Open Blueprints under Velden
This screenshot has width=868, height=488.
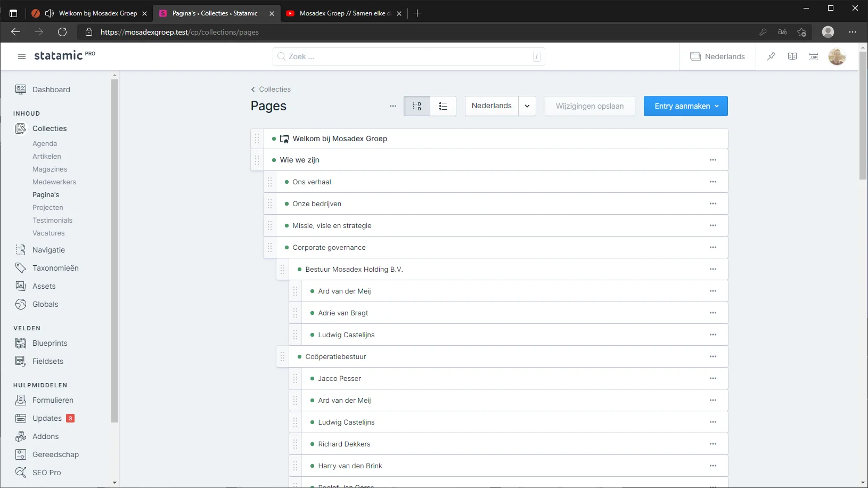point(50,343)
